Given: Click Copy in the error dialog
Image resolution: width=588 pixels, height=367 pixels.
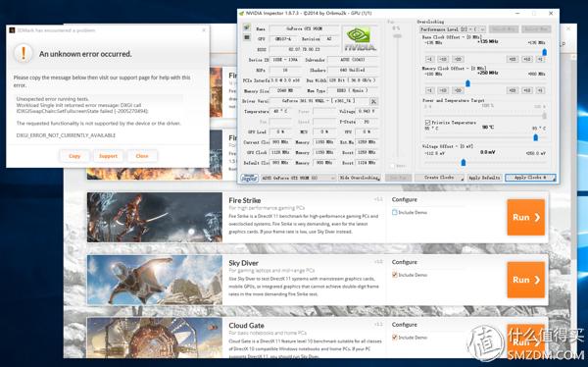Looking at the screenshot, I should point(74,156).
